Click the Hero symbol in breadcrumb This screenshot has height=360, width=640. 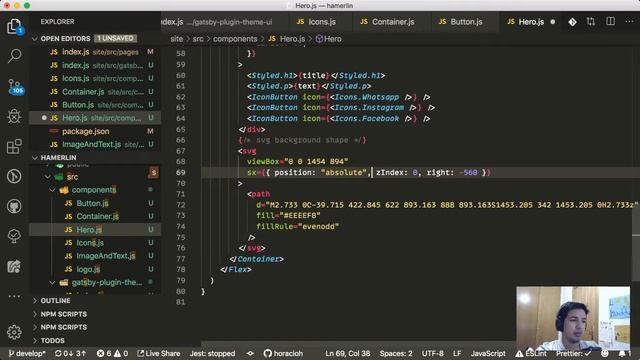pyautogui.click(x=329, y=39)
